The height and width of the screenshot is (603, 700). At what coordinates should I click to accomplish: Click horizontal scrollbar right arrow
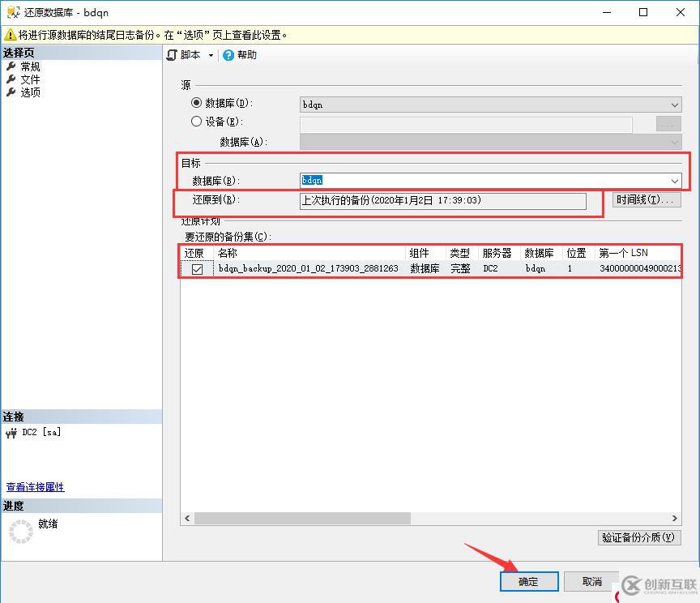tap(675, 518)
